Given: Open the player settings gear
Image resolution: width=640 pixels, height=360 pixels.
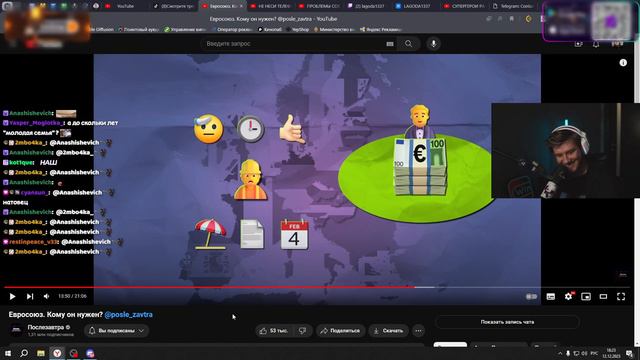Looking at the screenshot, I should point(568,296).
